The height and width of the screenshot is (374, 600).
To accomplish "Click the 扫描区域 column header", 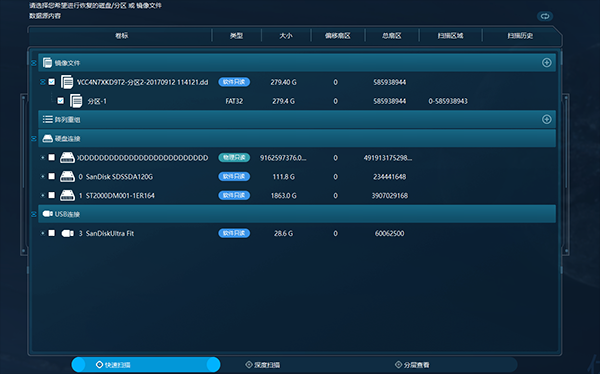I will (450, 36).
